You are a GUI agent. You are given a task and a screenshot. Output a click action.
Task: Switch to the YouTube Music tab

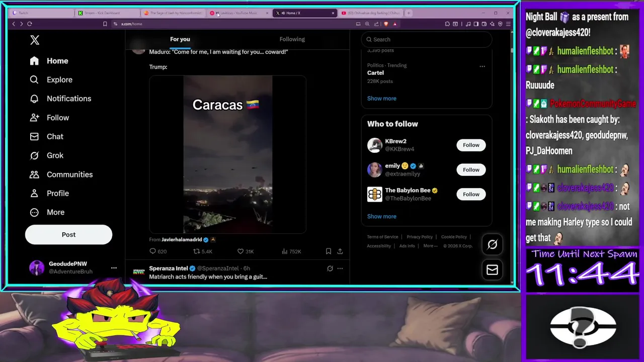click(x=239, y=13)
